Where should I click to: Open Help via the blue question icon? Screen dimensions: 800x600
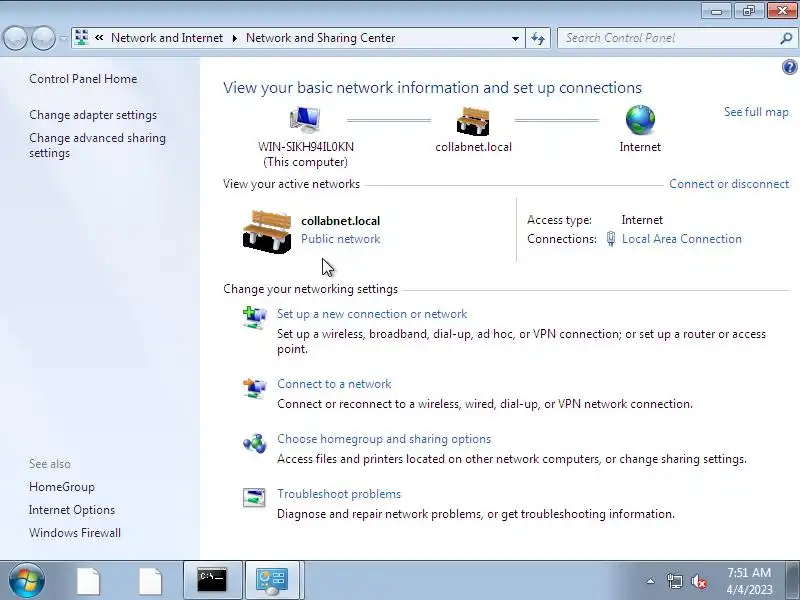[789, 67]
